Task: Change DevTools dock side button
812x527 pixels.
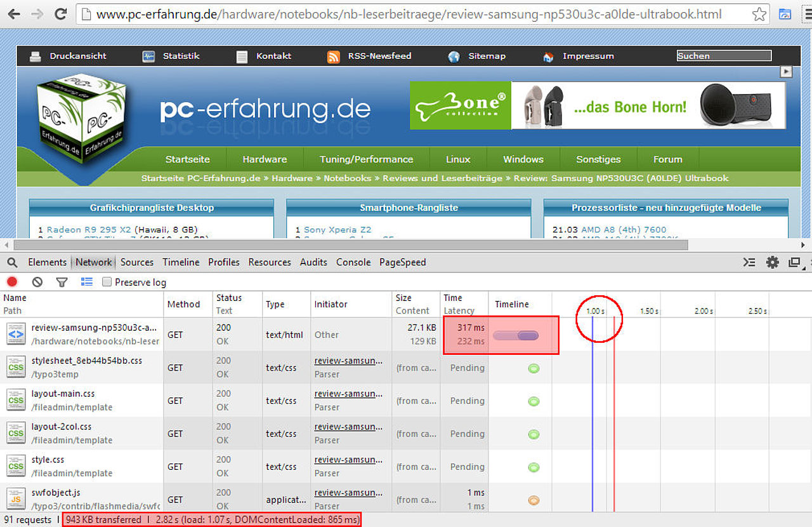Action: click(x=794, y=262)
